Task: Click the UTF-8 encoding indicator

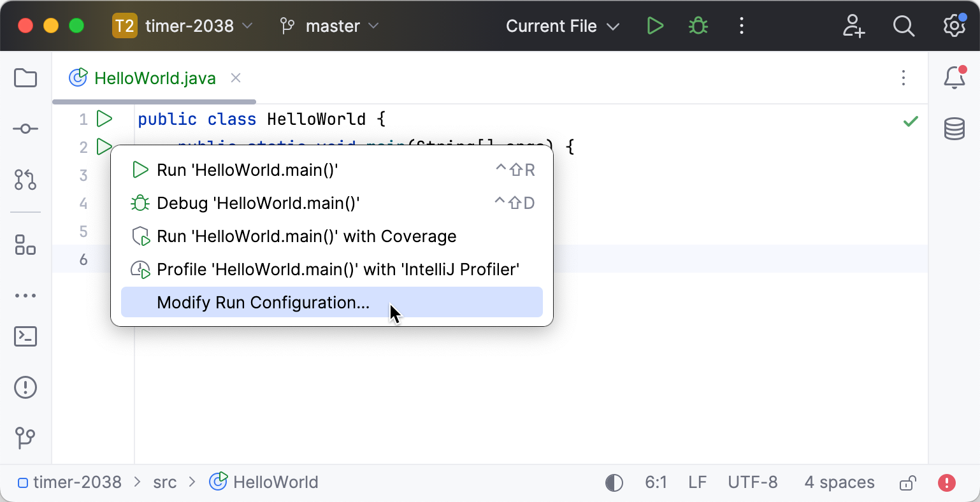Action: point(753,482)
